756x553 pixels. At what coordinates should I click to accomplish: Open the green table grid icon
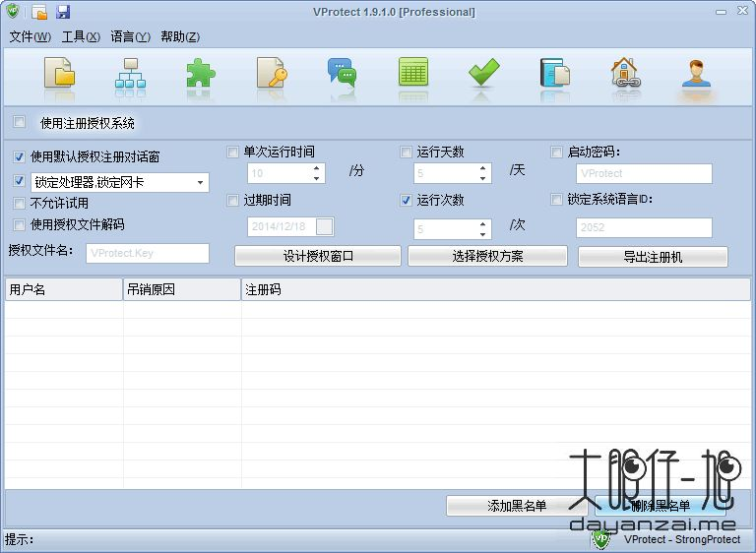tap(413, 72)
